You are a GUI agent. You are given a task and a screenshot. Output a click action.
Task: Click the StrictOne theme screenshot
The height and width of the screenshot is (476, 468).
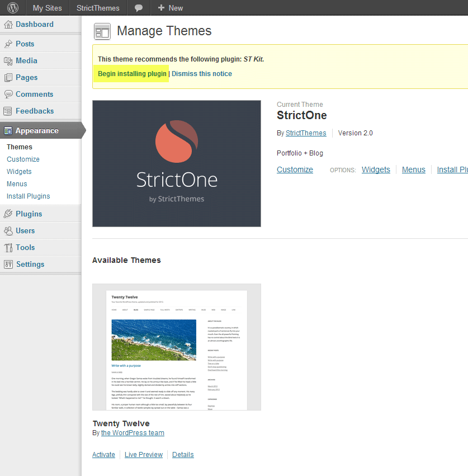pyautogui.click(x=176, y=163)
